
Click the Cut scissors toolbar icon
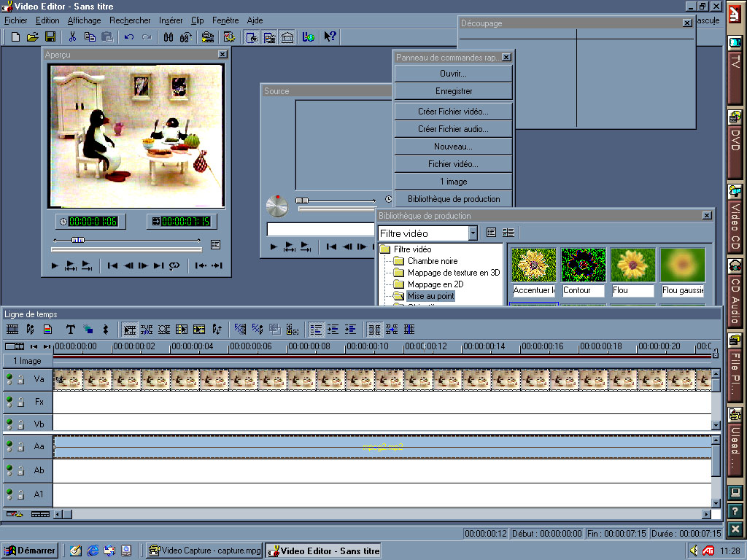click(x=72, y=36)
